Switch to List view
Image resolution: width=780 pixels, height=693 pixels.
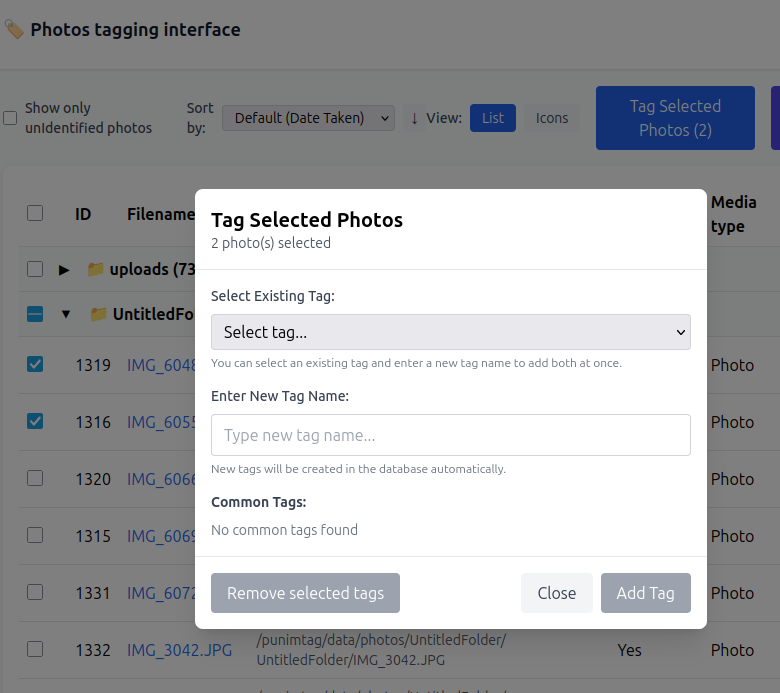coord(493,118)
